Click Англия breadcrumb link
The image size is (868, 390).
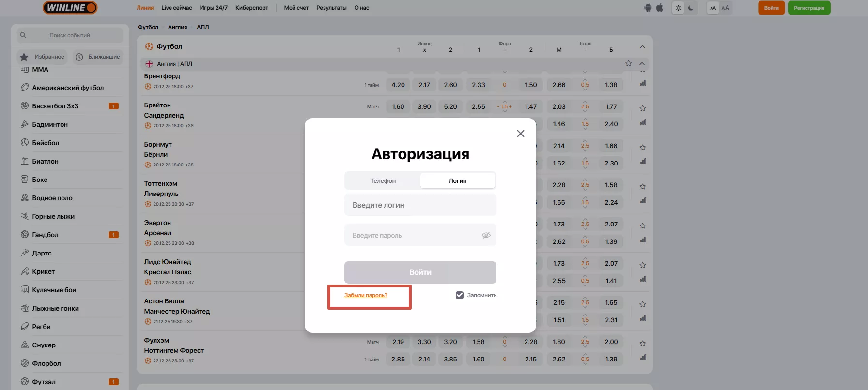point(177,27)
